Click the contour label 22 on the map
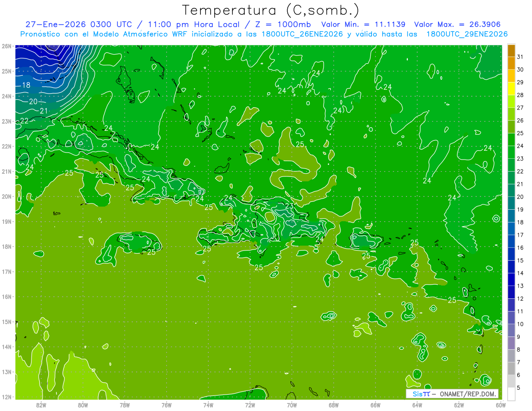Screen dimensions: 532x411 (x=24, y=121)
